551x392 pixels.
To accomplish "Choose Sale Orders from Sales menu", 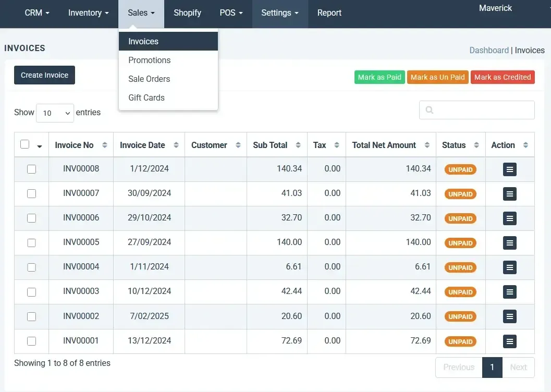I will 168,79.
